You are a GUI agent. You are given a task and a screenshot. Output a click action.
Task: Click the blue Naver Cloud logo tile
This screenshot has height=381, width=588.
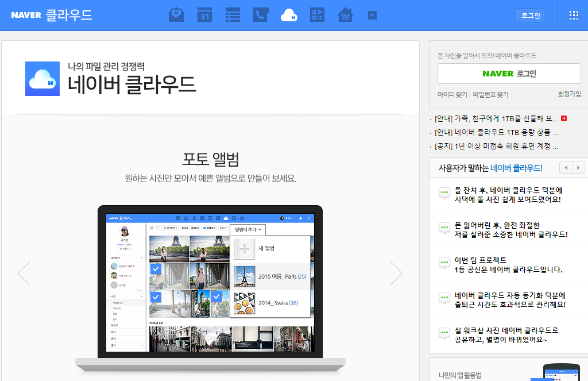[x=42, y=79]
